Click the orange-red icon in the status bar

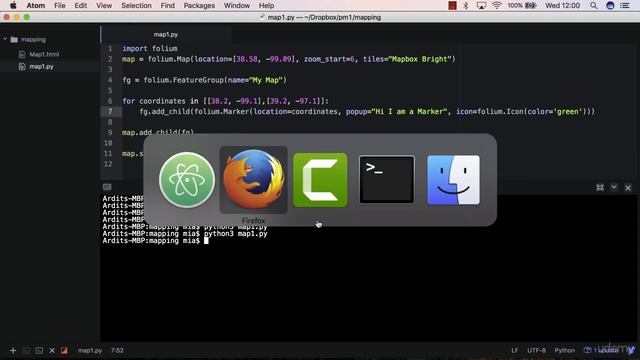tap(64, 350)
